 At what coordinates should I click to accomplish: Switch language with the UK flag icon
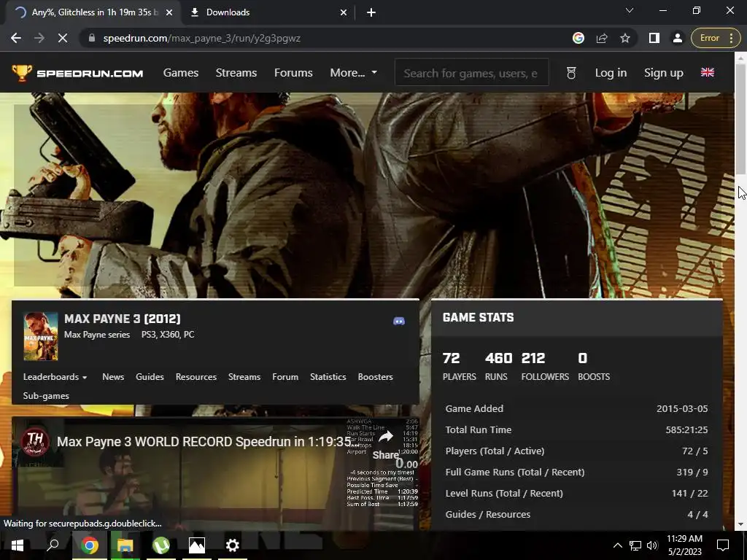pos(708,72)
